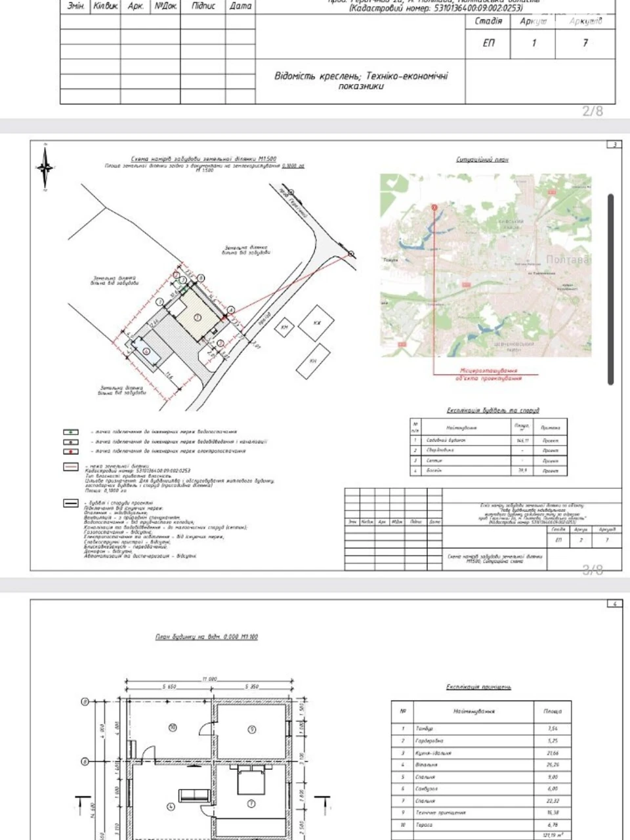Click room marker 10 on the floor plan
Viewport: 630px width, 840px height.
[173, 726]
